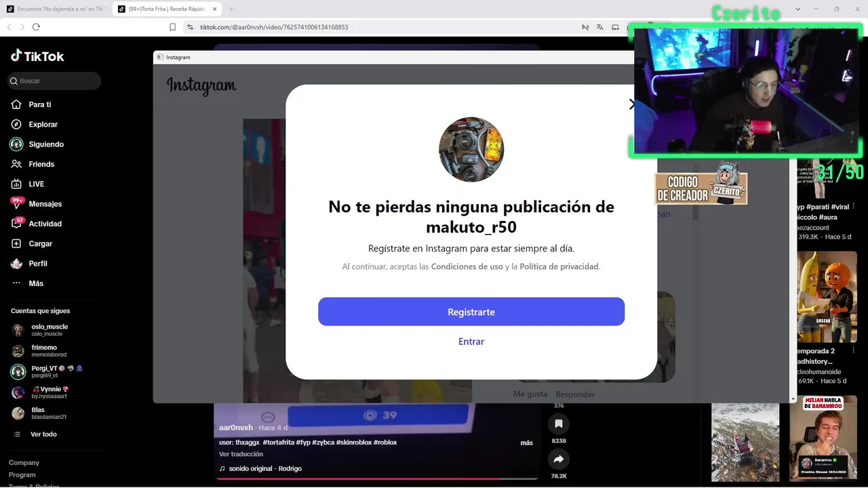Screen dimensions: 868x488
Task: Click the translate page icon
Action: pyautogui.click(x=599, y=27)
